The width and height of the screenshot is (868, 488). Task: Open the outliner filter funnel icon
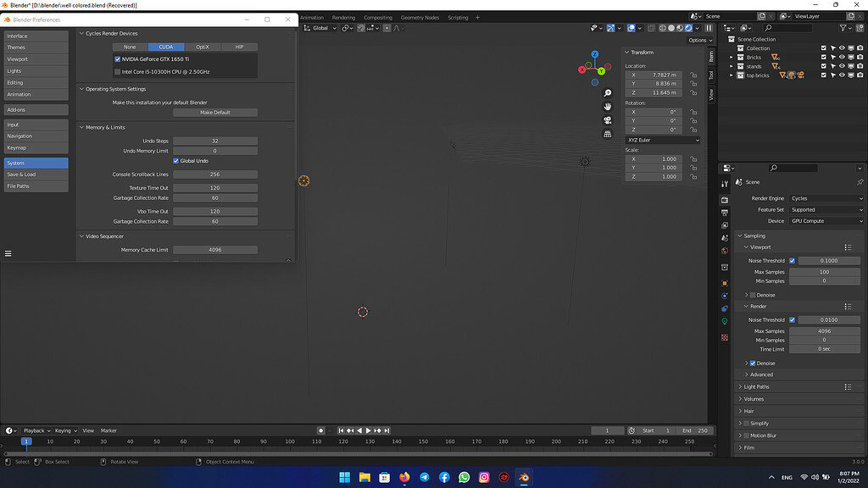pos(843,28)
